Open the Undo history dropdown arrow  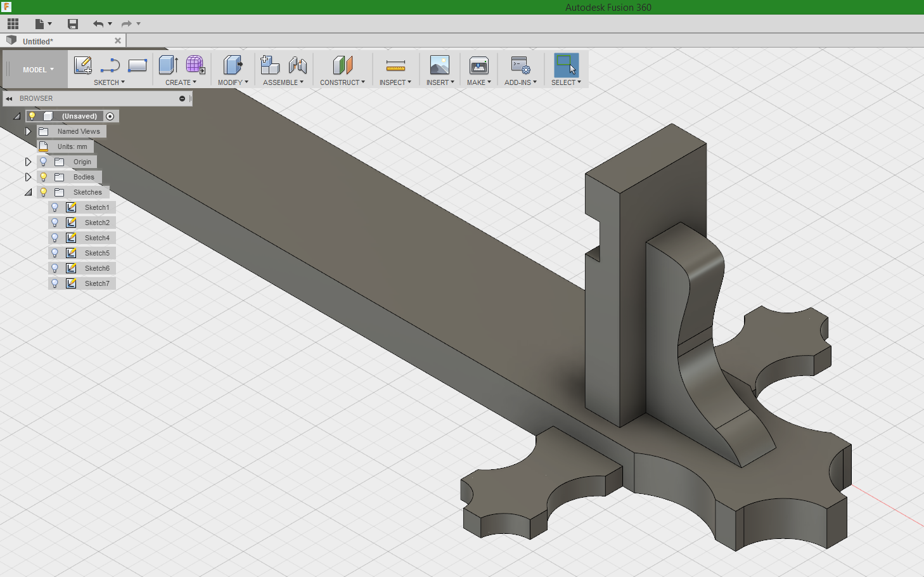click(x=110, y=24)
